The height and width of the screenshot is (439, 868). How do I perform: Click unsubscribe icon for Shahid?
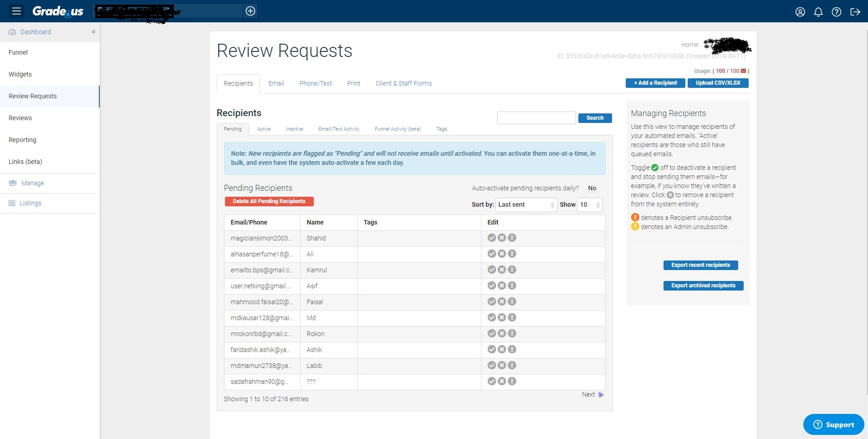[512, 238]
